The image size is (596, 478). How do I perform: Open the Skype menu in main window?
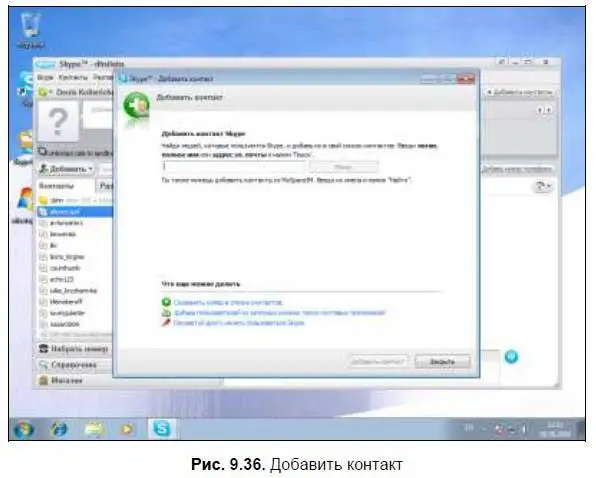pyautogui.click(x=45, y=78)
